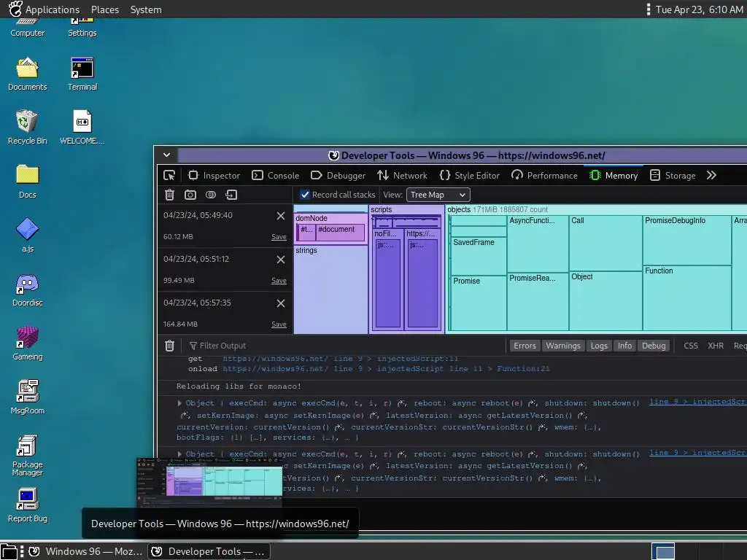Open the WELCOME markdown file icon

click(x=82, y=127)
